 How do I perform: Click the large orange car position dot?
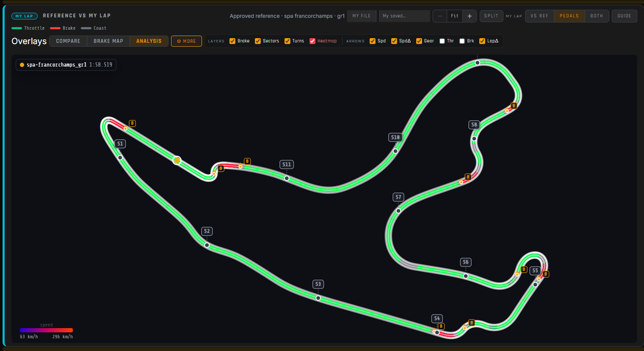pyautogui.click(x=177, y=160)
